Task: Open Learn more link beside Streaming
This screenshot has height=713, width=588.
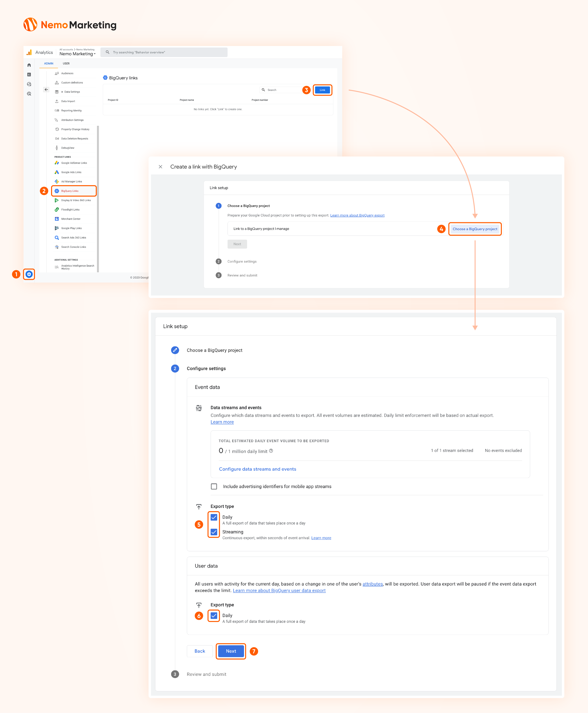Action: 321,538
